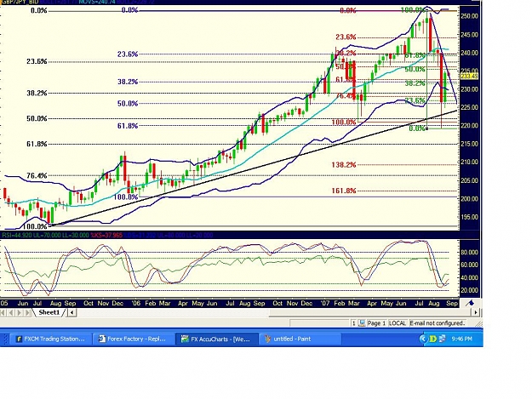The width and height of the screenshot is (532, 399).
Task: Click the network computers tray icon
Action: coord(442,339)
